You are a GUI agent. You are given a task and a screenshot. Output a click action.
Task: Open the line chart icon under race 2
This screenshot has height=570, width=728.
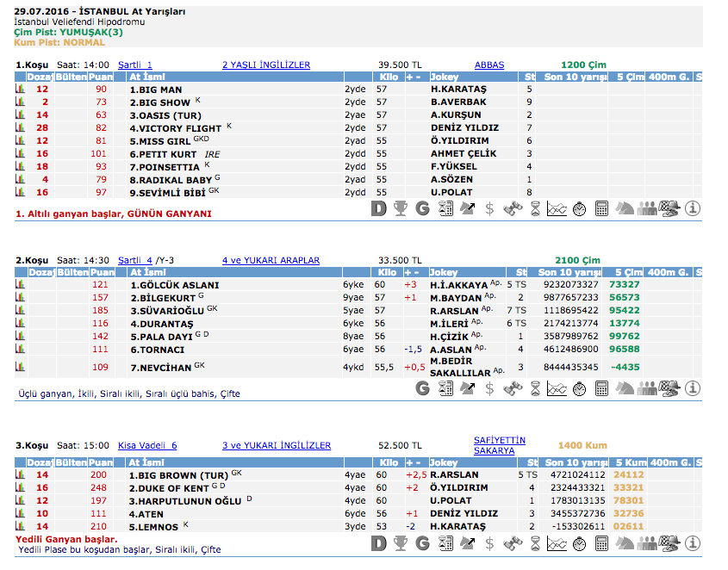point(557,388)
